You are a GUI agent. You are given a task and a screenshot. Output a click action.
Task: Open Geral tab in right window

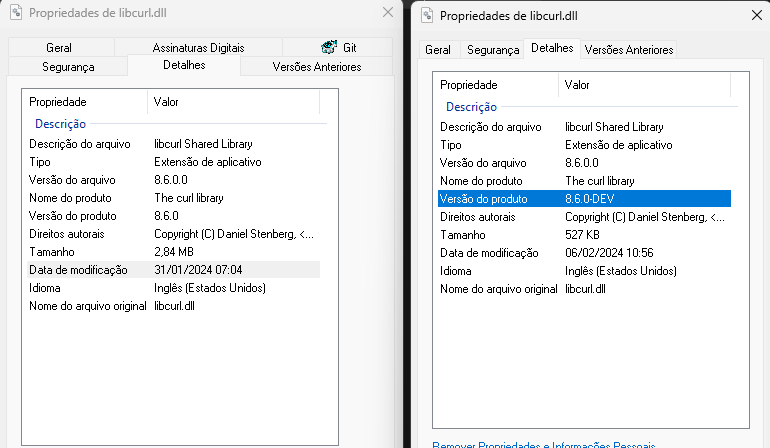click(438, 50)
